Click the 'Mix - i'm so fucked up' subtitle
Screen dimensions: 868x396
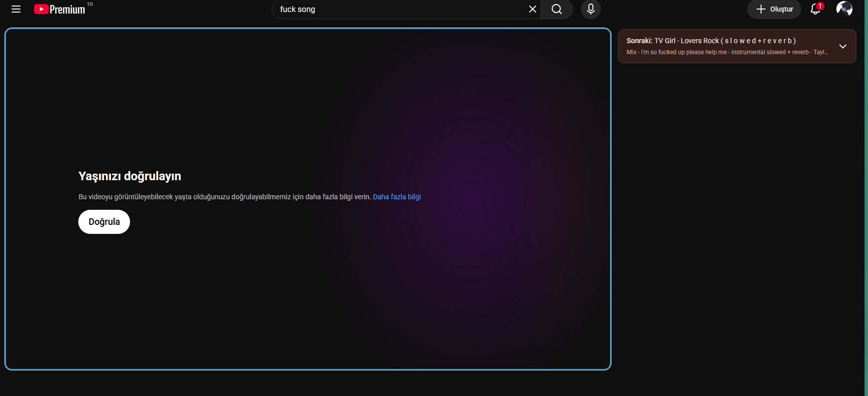727,52
